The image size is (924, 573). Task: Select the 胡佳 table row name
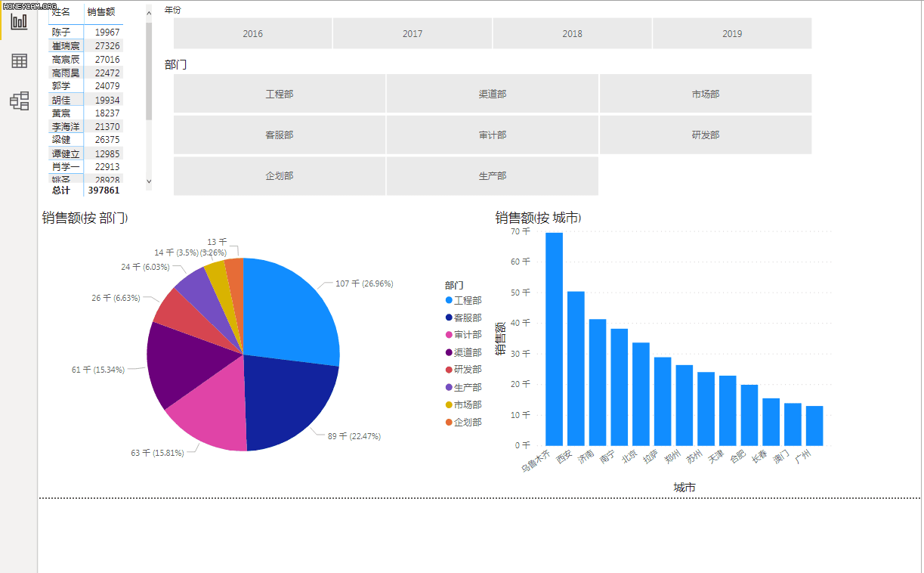(61, 100)
